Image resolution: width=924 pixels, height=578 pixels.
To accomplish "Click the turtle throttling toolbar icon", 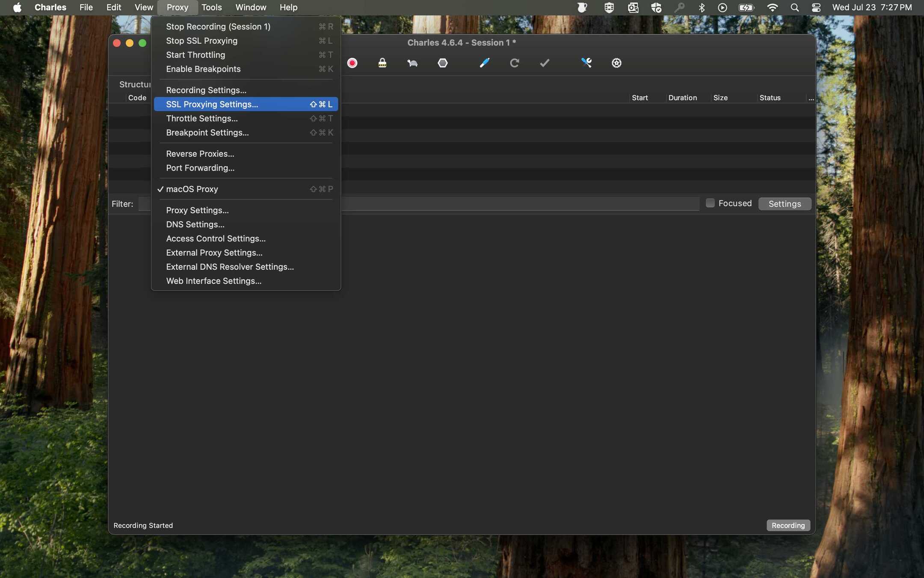I will click(412, 63).
